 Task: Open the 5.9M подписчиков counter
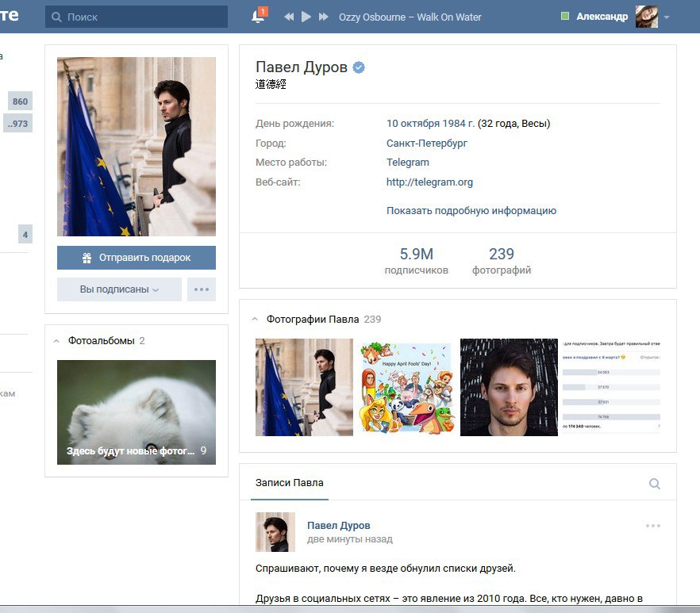[416, 261]
